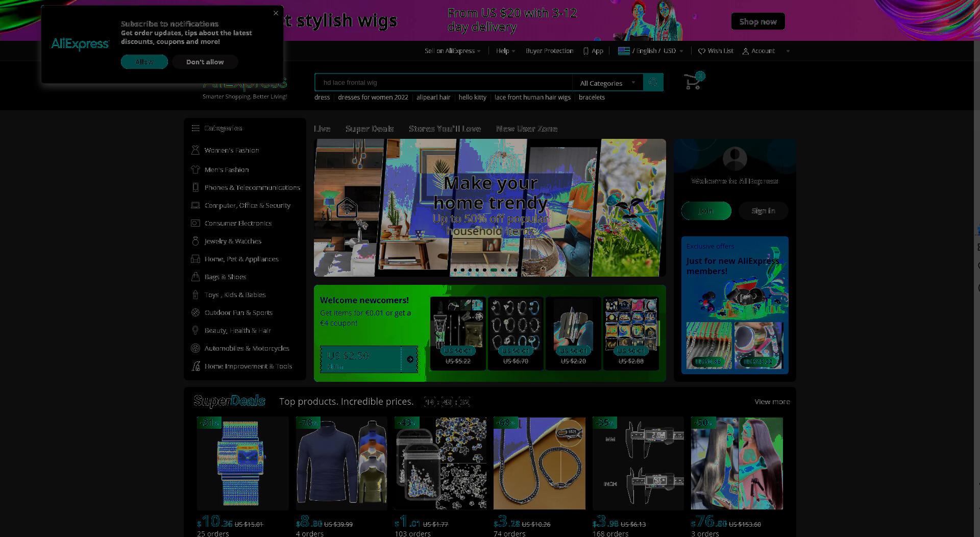This screenshot has height=537, width=980.
Task: Click 'bracelets' search suggestion
Action: click(x=592, y=97)
